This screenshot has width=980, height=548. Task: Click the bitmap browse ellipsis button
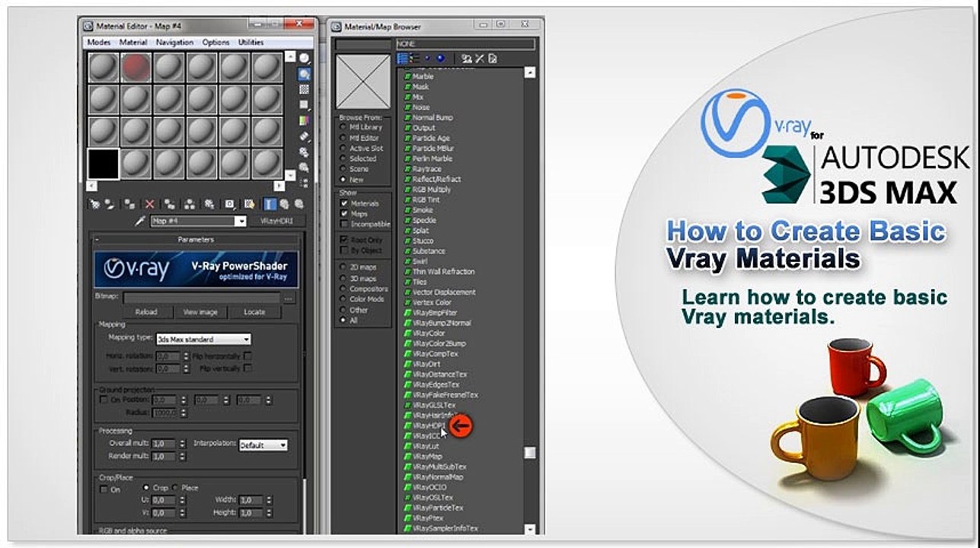tap(289, 298)
